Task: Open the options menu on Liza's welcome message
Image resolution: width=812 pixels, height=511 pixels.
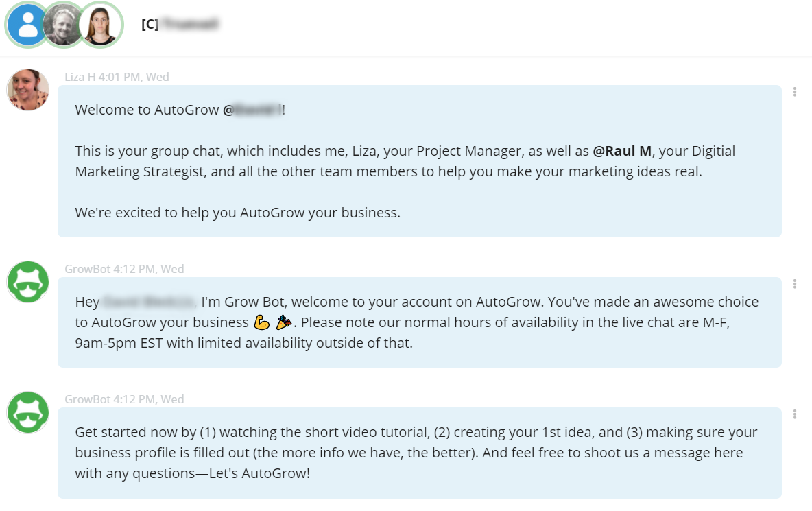Action: point(795,91)
